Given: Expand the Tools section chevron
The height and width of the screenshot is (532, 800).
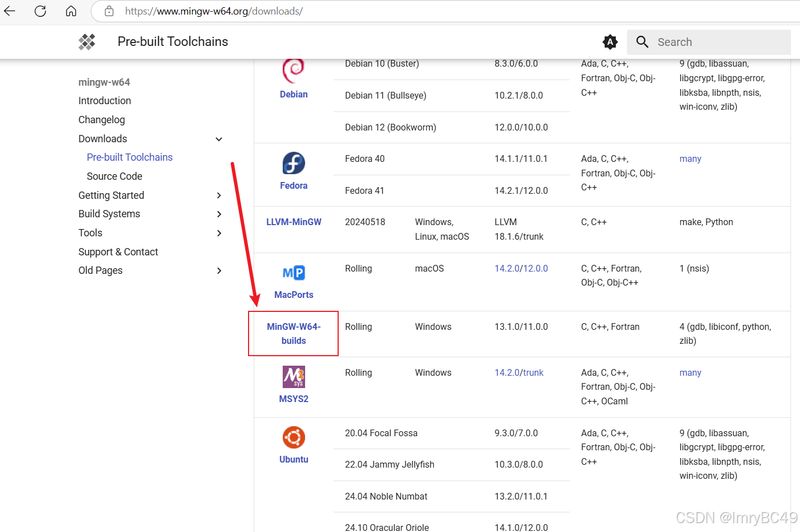Looking at the screenshot, I should (219, 233).
